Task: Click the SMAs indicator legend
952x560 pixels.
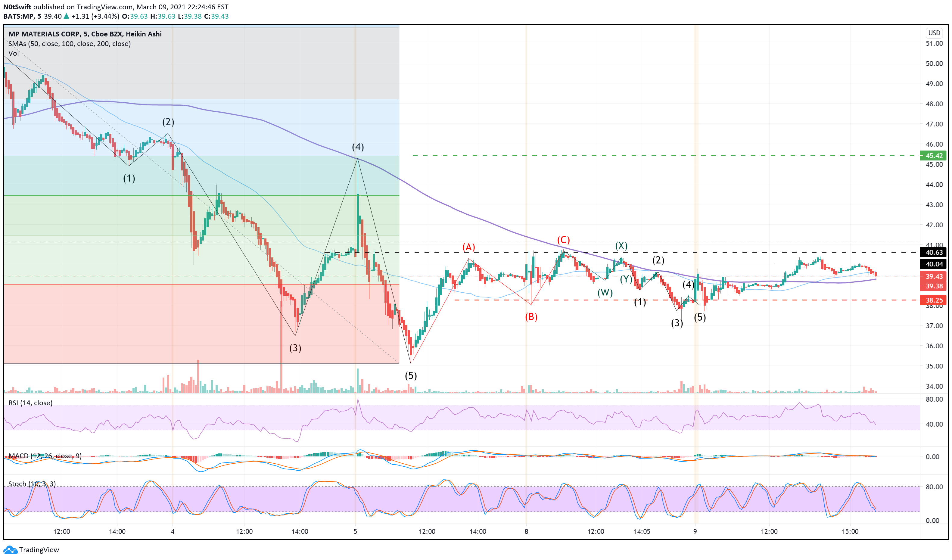Action: [x=70, y=44]
